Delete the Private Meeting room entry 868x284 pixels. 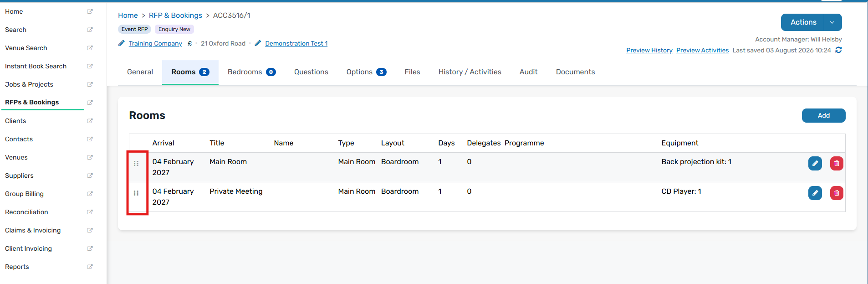tap(837, 193)
